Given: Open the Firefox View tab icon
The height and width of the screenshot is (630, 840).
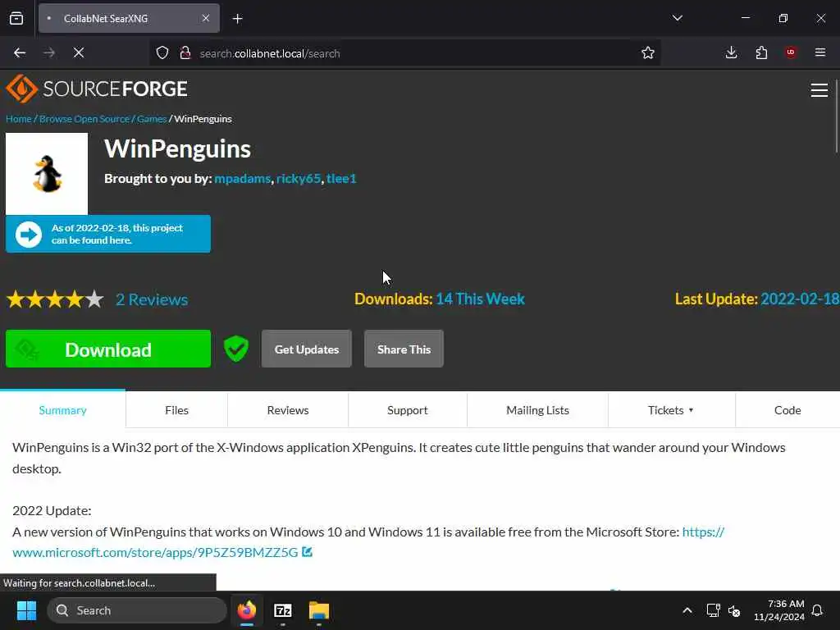Looking at the screenshot, I should (16, 18).
